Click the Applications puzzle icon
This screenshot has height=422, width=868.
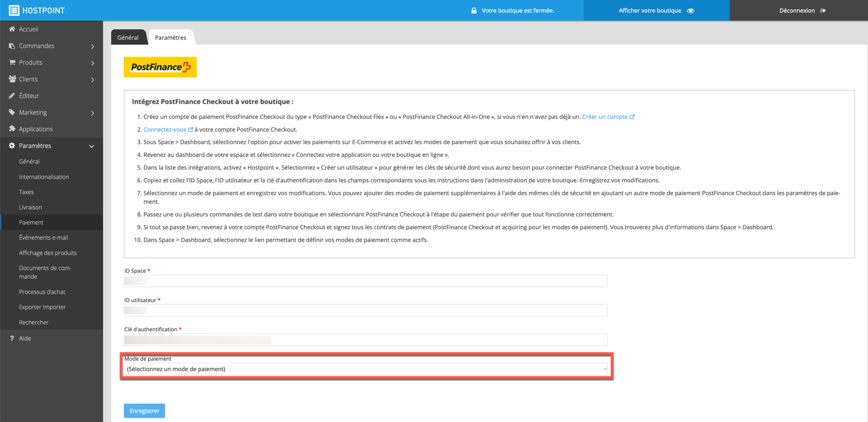click(x=12, y=129)
